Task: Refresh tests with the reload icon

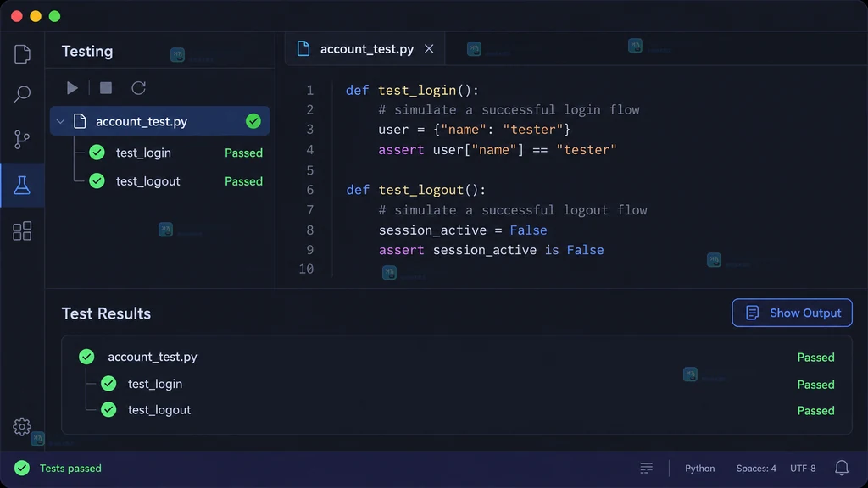Action: [x=138, y=88]
